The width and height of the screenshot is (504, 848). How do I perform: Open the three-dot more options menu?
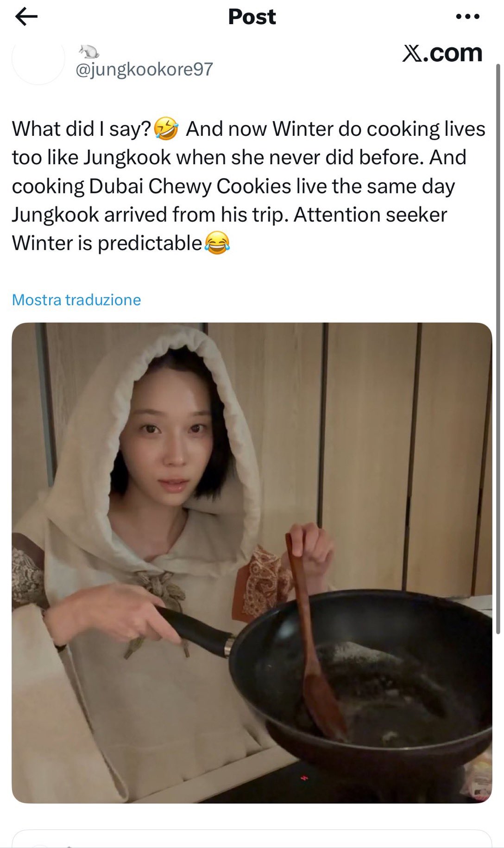click(467, 17)
